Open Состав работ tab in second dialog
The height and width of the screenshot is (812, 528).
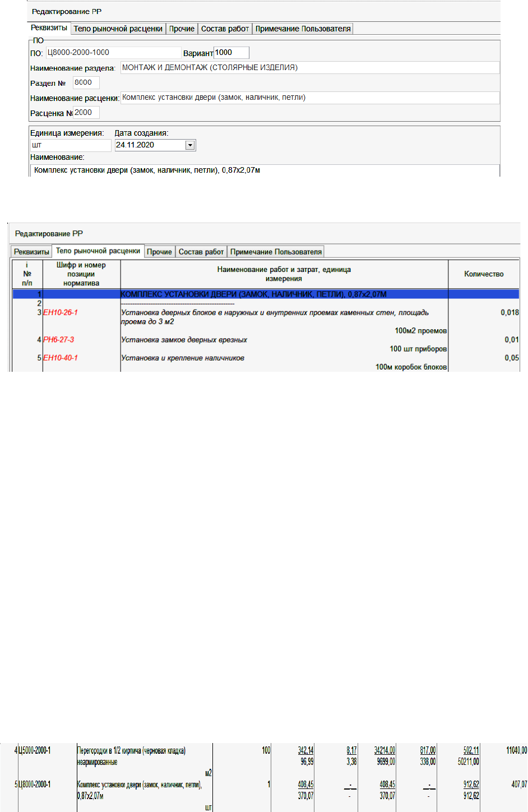[201, 252]
